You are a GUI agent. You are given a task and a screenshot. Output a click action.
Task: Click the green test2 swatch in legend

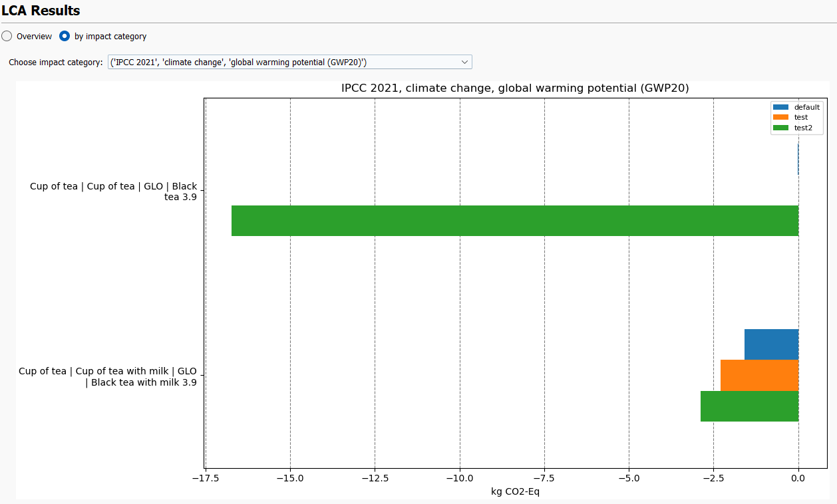[x=782, y=127]
